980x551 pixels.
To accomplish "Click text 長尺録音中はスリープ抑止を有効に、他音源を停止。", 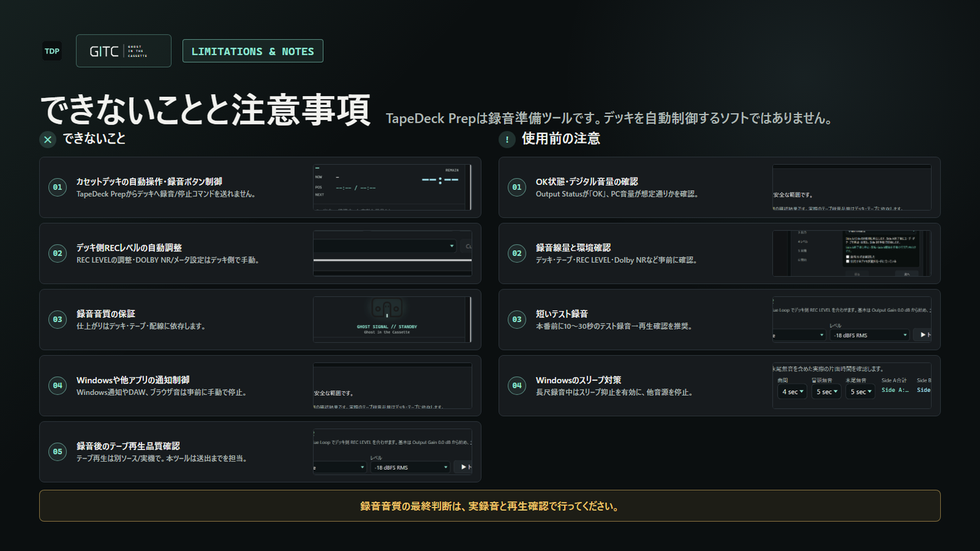I will coord(614,392).
